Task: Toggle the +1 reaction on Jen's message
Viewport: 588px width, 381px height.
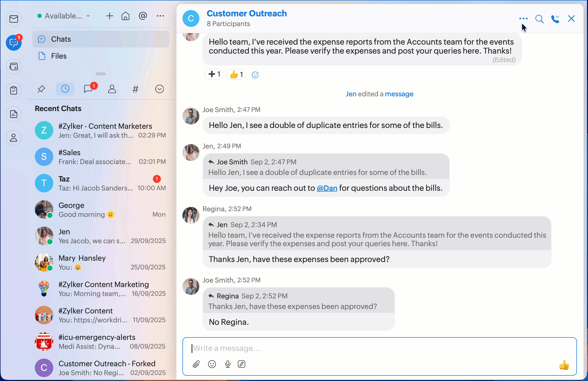Action: [x=214, y=74]
